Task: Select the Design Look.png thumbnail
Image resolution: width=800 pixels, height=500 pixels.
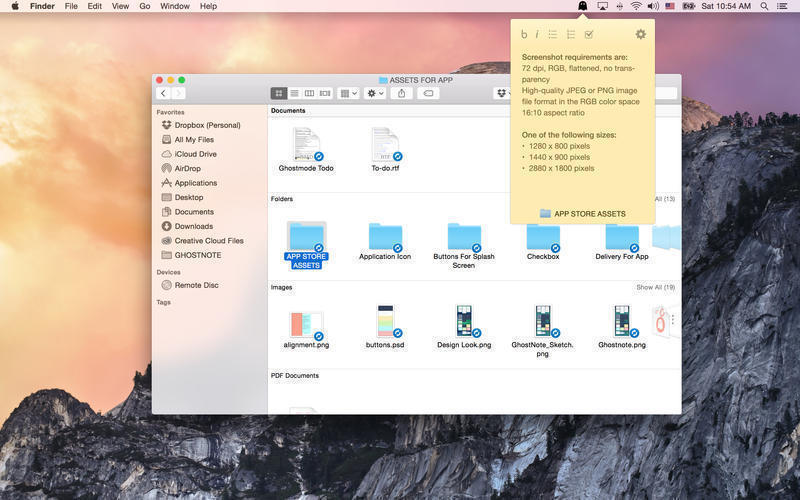Action: (463, 322)
